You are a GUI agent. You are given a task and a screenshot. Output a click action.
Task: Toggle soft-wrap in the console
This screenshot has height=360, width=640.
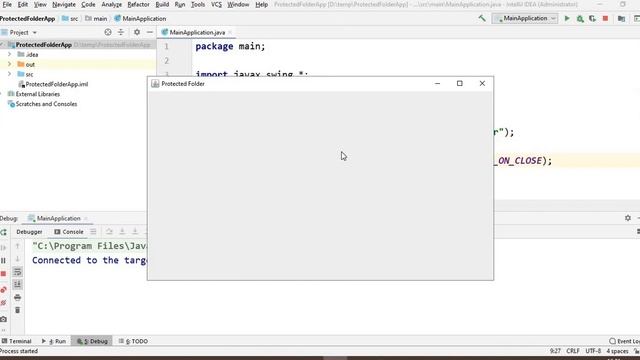[x=18, y=272]
